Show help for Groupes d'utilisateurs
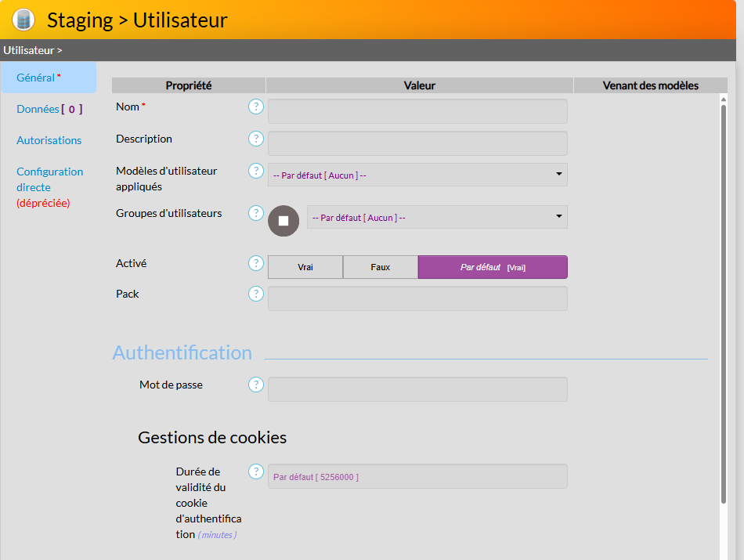 point(255,213)
